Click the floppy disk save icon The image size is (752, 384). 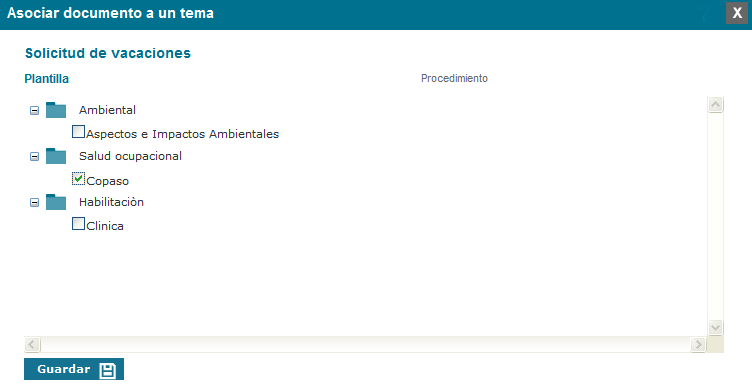pyautogui.click(x=107, y=370)
